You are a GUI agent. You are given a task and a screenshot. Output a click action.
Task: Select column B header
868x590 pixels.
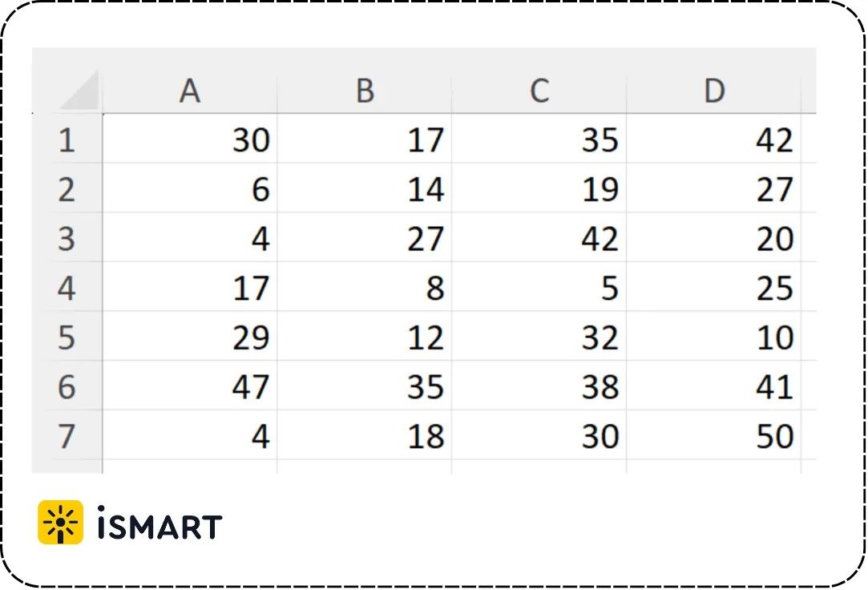[x=364, y=91]
